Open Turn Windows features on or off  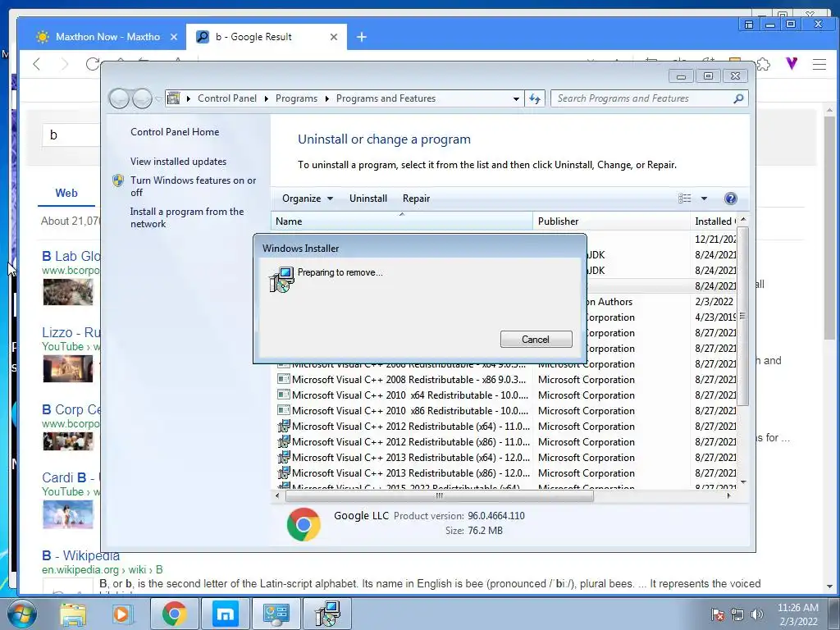click(194, 186)
